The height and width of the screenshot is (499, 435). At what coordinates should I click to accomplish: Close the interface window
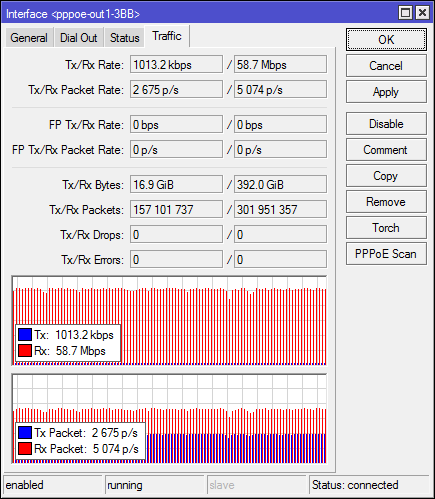422,13
